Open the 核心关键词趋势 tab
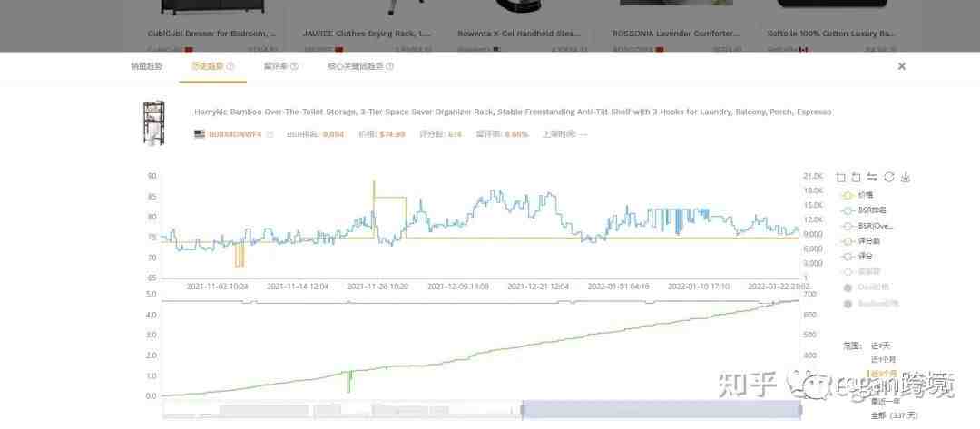The image size is (980, 429). 355,66
